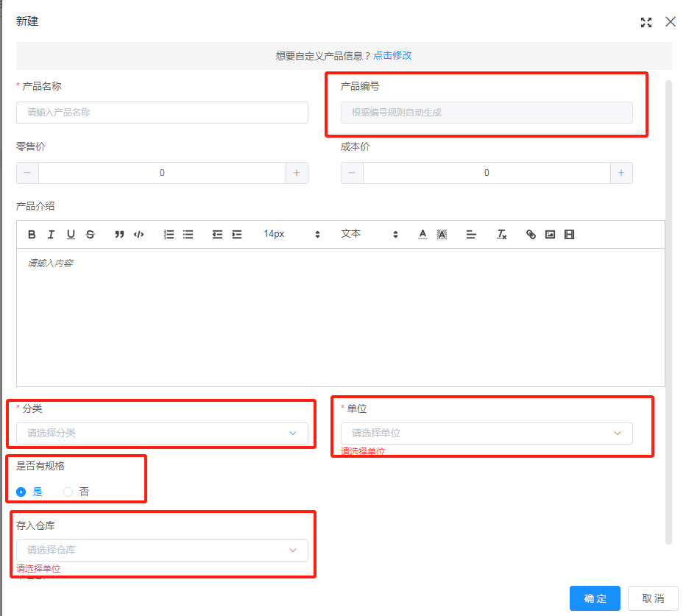686x616 pixels.
Task: Create an ordered numbered list
Action: 169,234
